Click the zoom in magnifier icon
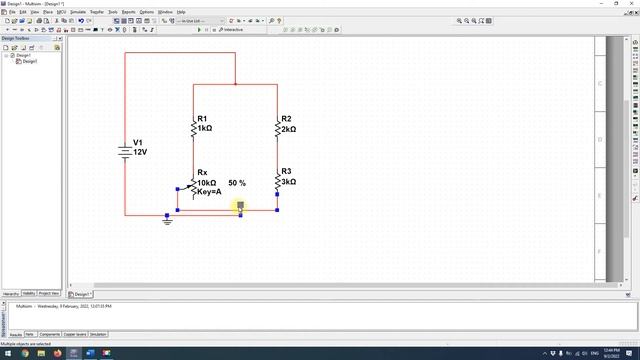 point(459,21)
